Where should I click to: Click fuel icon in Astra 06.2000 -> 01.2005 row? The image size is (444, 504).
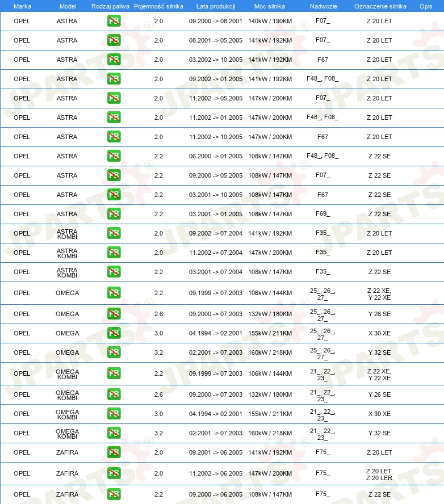coord(114,156)
